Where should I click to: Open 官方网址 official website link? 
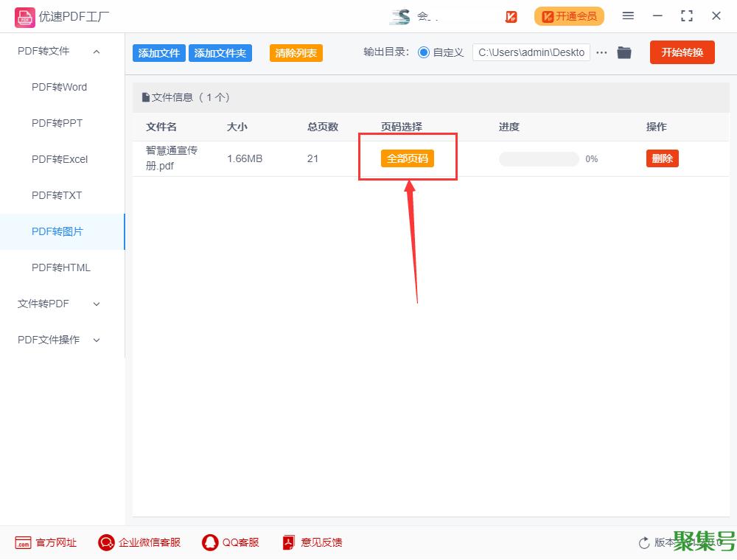click(x=46, y=542)
